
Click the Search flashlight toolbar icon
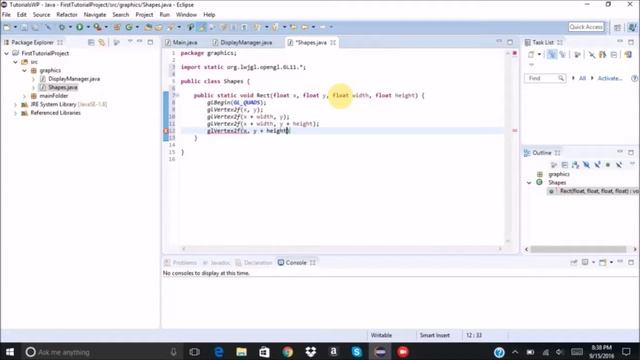(171, 27)
